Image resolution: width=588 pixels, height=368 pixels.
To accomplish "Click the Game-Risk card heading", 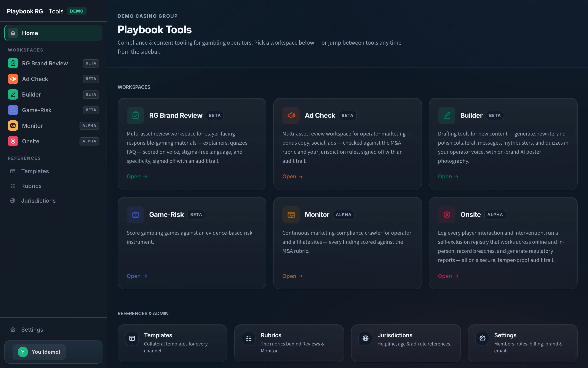I will [x=166, y=215].
